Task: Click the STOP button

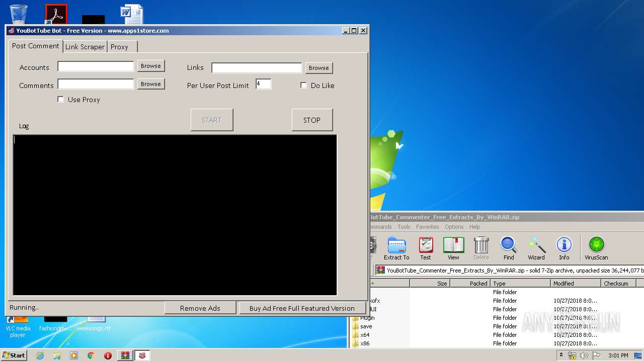Action: (312, 120)
